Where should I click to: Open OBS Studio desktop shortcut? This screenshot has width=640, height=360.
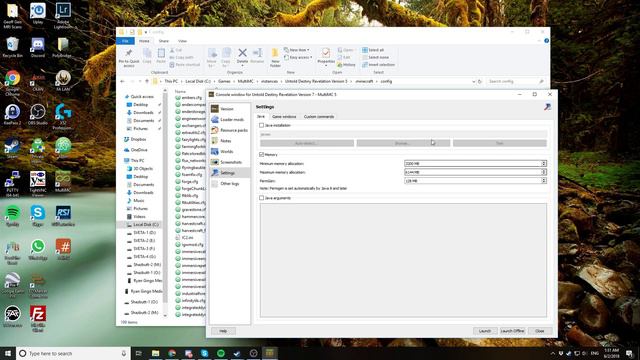pos(38,115)
